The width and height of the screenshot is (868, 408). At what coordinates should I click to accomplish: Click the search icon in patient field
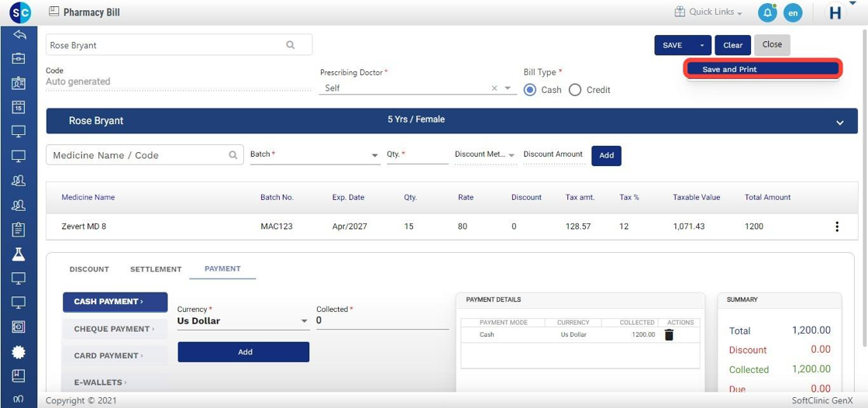[291, 45]
